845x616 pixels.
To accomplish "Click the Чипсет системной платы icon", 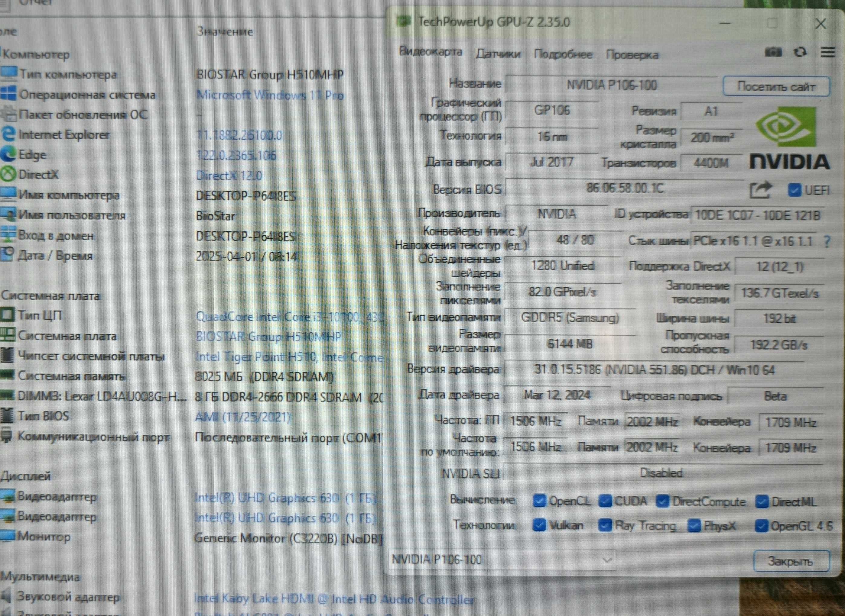I will coord(7,355).
